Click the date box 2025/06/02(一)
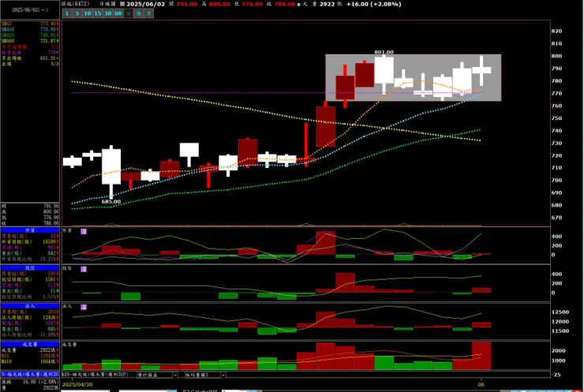 coord(30,10)
